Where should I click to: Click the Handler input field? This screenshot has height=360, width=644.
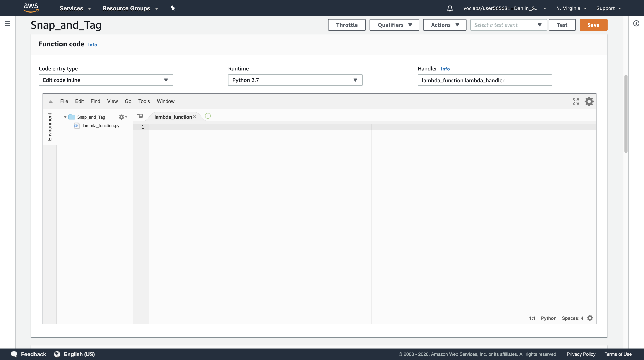pyautogui.click(x=485, y=80)
